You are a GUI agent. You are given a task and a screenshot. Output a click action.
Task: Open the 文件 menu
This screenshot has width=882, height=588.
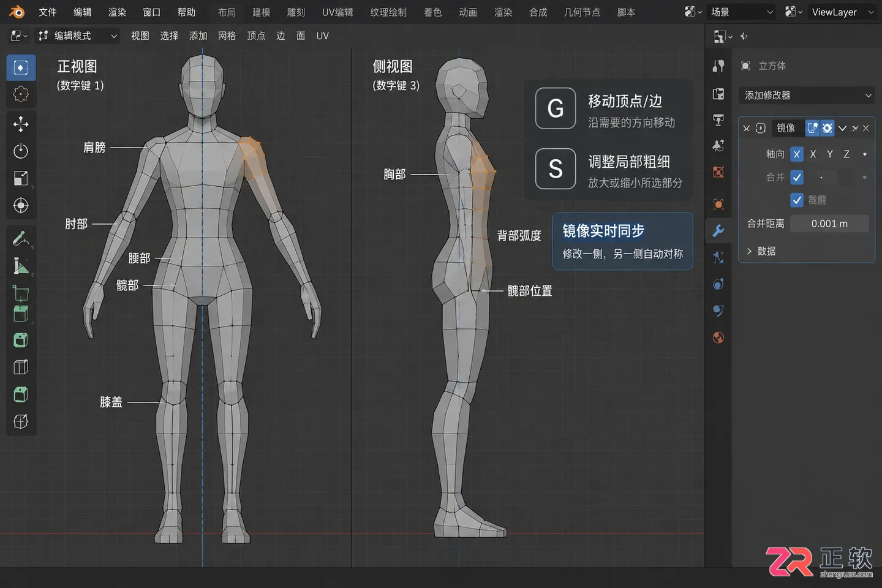pos(47,12)
